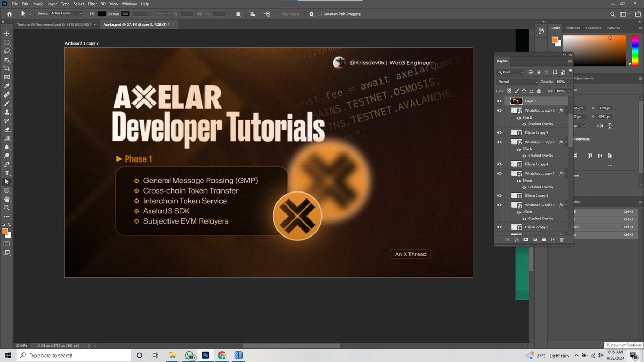
Task: Add a layer style via fx button
Action: pos(517,240)
